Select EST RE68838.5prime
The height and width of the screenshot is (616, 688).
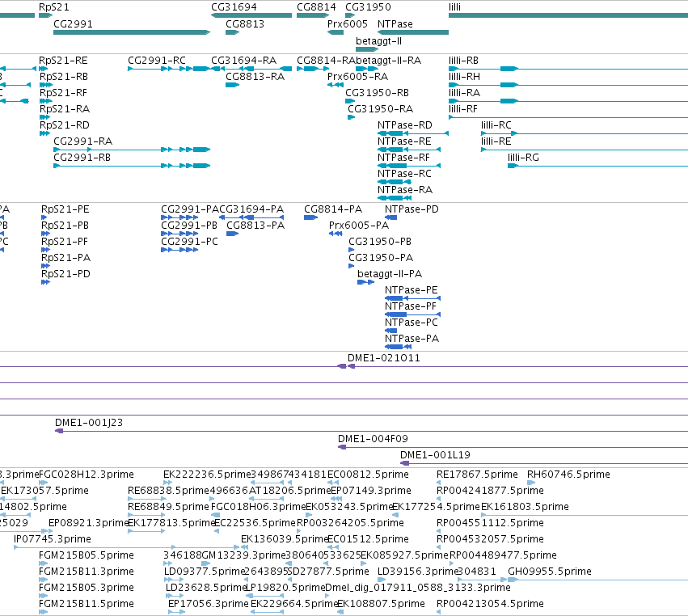click(146, 499)
